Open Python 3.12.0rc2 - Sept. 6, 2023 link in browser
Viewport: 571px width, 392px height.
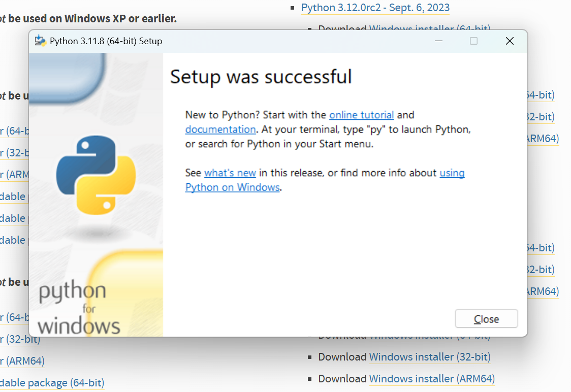(375, 8)
